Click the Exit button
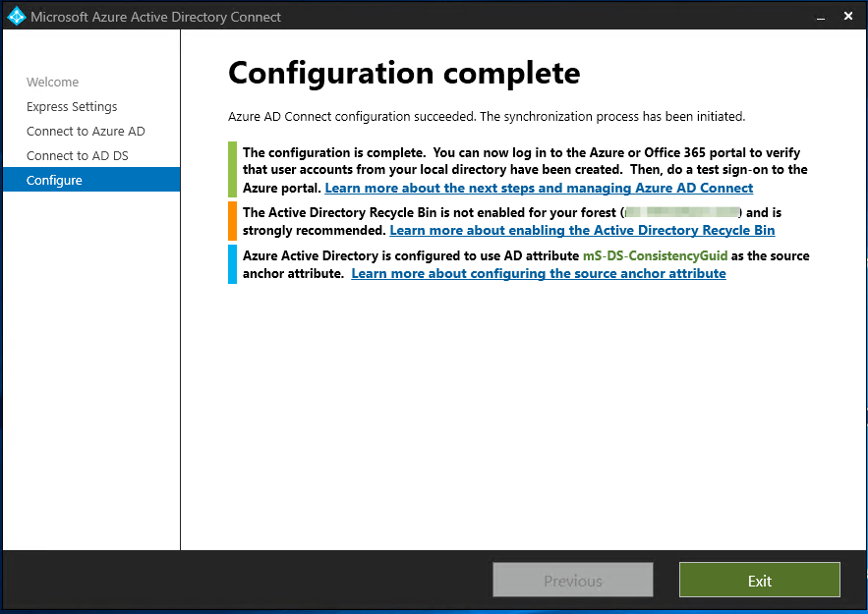This screenshot has width=868, height=614. pos(760,581)
